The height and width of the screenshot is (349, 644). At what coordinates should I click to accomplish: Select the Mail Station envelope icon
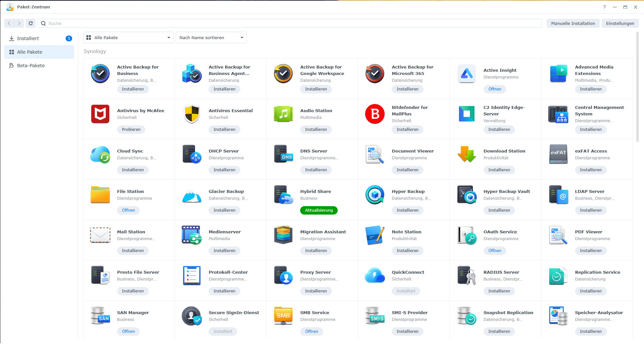pyautogui.click(x=100, y=235)
